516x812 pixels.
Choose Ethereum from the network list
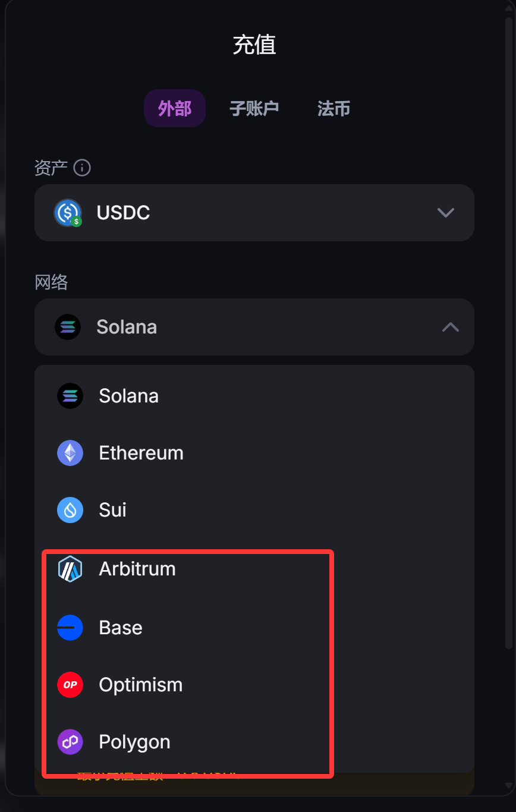(x=141, y=453)
